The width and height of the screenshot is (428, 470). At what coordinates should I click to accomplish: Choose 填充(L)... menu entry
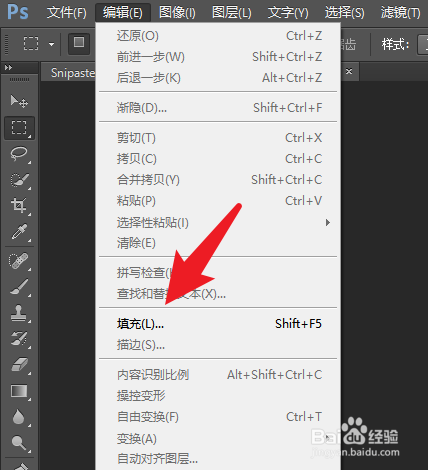pos(219,324)
